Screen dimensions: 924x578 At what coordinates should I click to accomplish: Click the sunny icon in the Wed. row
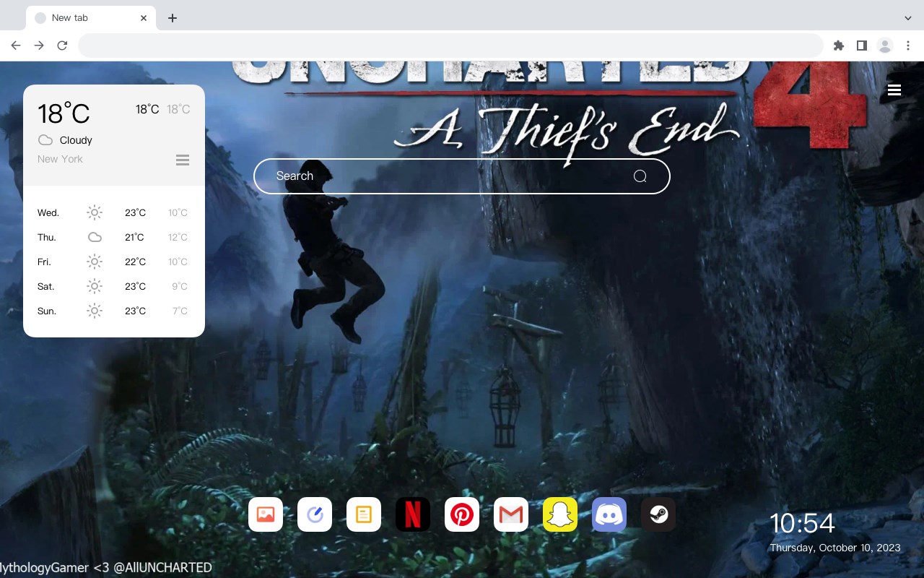[x=95, y=212]
